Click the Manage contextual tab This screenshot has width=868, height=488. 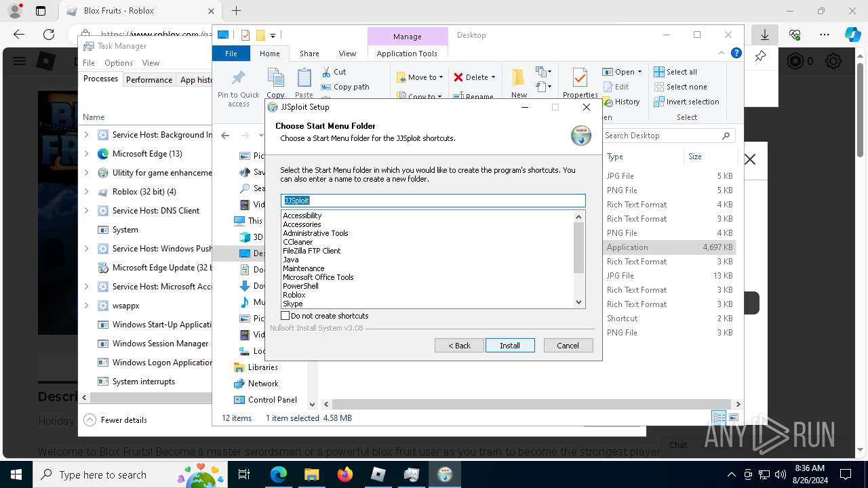point(407,37)
